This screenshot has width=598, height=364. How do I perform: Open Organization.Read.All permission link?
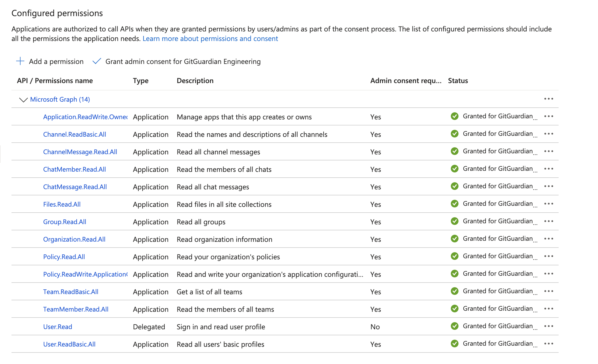(x=74, y=239)
